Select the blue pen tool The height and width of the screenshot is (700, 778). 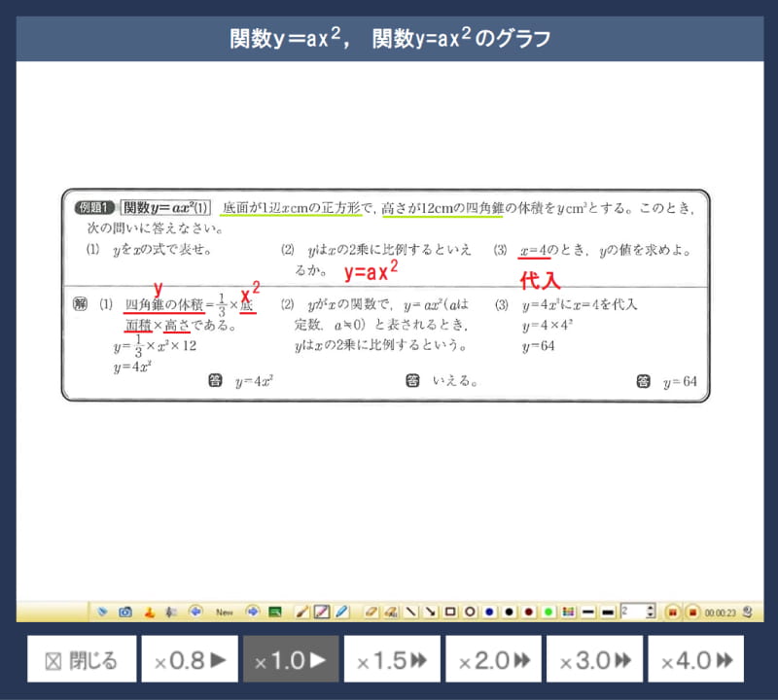(341, 612)
